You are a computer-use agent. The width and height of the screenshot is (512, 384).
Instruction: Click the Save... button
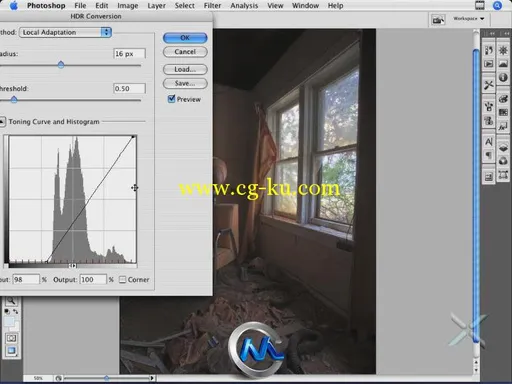[x=185, y=83]
